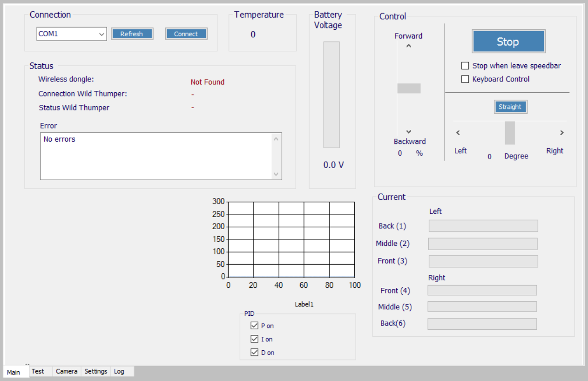Viewport: 588px width, 381px height.
Task: Enable Stop when leave speedbar checkbox
Action: click(x=465, y=66)
